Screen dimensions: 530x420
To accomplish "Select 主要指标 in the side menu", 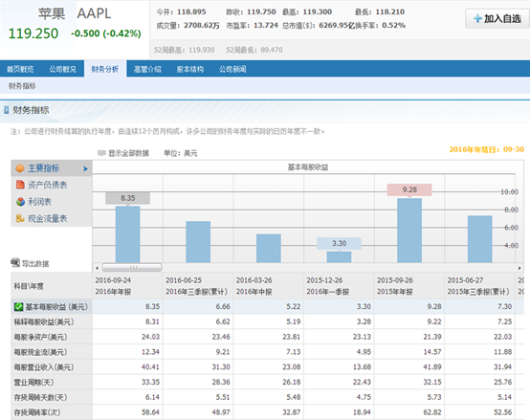I will pyautogui.click(x=52, y=168).
